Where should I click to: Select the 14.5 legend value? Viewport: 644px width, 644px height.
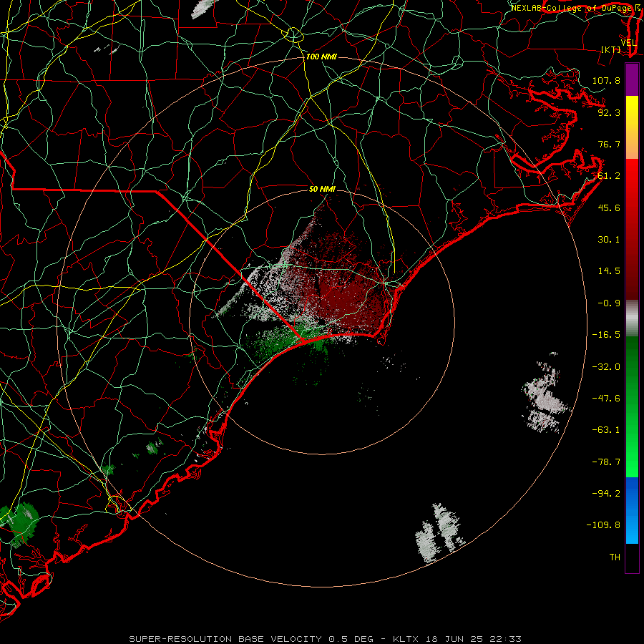(x=609, y=271)
